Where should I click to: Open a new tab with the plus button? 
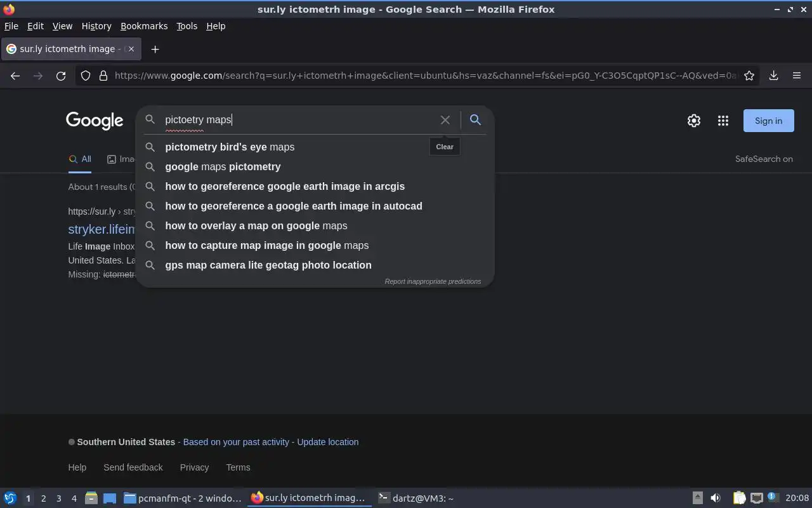[x=155, y=49]
